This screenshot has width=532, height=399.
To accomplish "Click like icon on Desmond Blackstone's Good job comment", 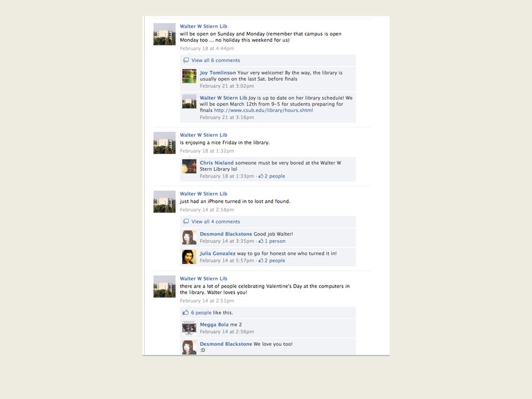I will coord(261,241).
